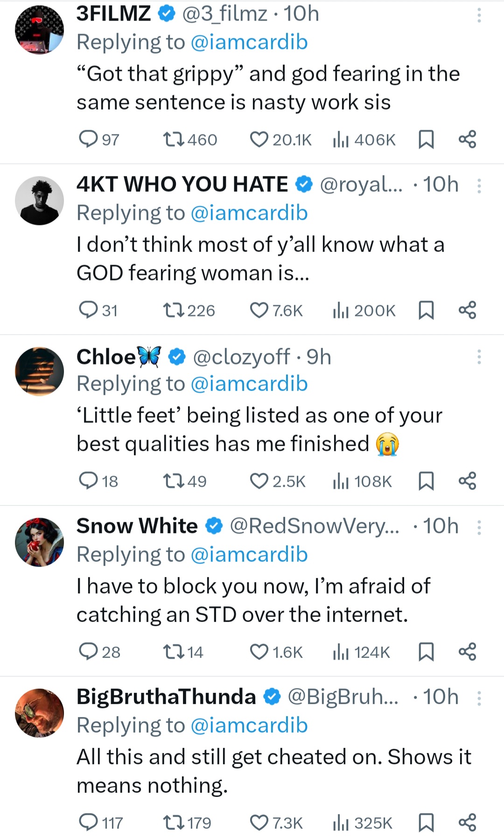Open Snow White's avatar
Image resolution: width=504 pixels, height=839 pixels.
click(x=40, y=542)
